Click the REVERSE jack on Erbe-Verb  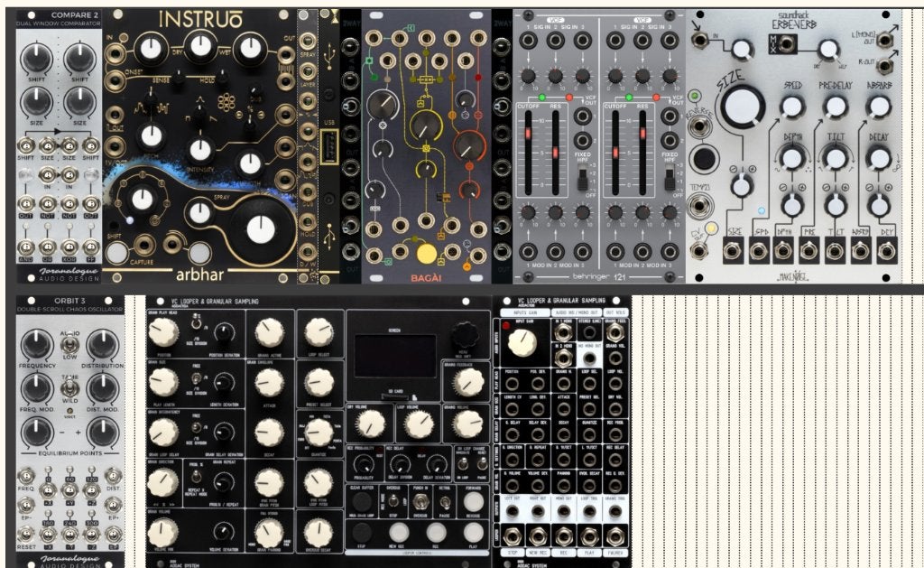[699, 126]
